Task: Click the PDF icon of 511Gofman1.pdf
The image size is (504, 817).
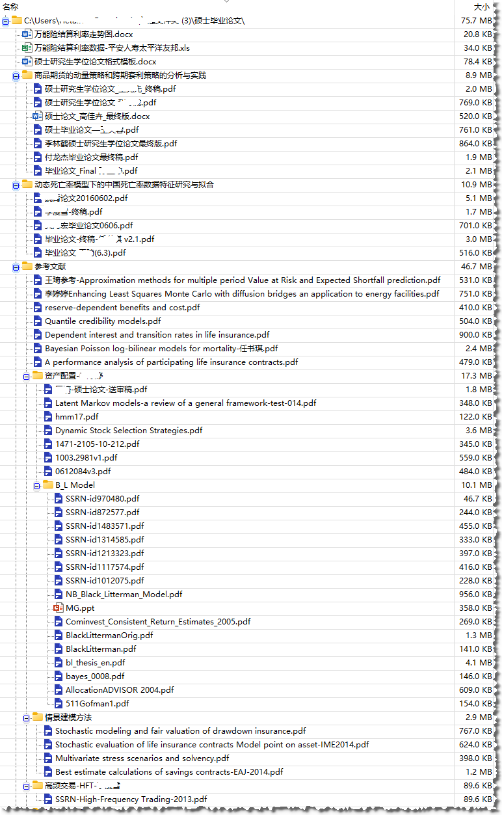Action: pos(59,703)
